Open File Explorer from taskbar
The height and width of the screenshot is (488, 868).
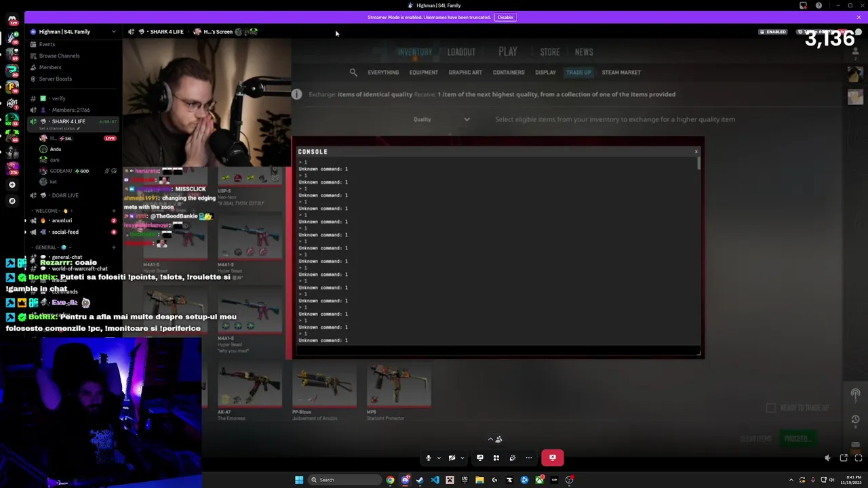(x=479, y=480)
